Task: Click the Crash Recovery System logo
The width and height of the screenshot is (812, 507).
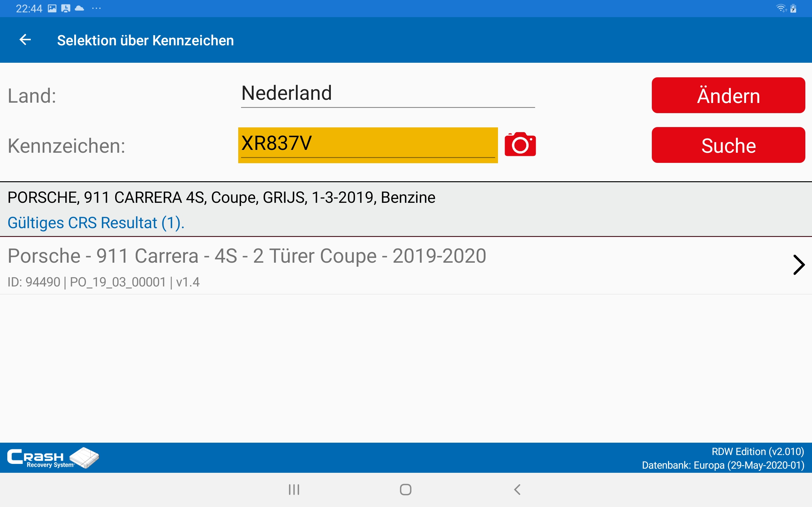Action: coord(53,458)
